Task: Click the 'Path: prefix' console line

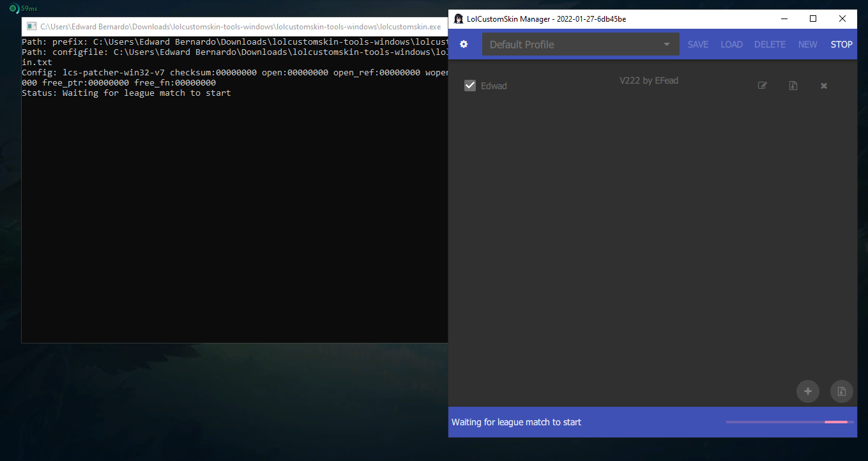Action: [x=235, y=42]
